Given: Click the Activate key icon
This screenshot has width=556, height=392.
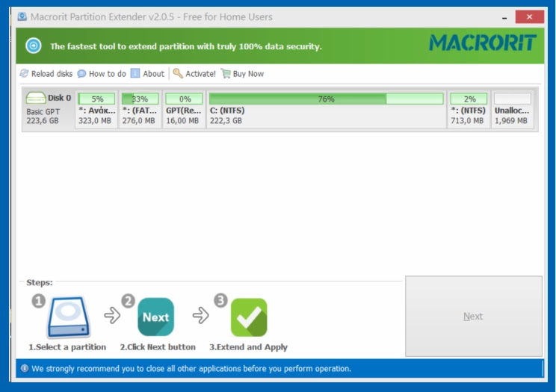Looking at the screenshot, I should tap(178, 73).
